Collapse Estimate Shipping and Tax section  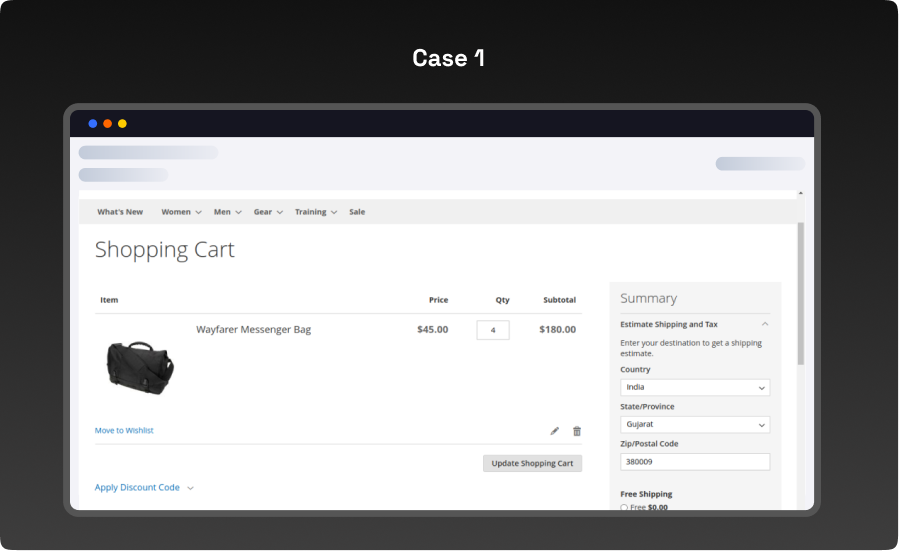click(765, 324)
